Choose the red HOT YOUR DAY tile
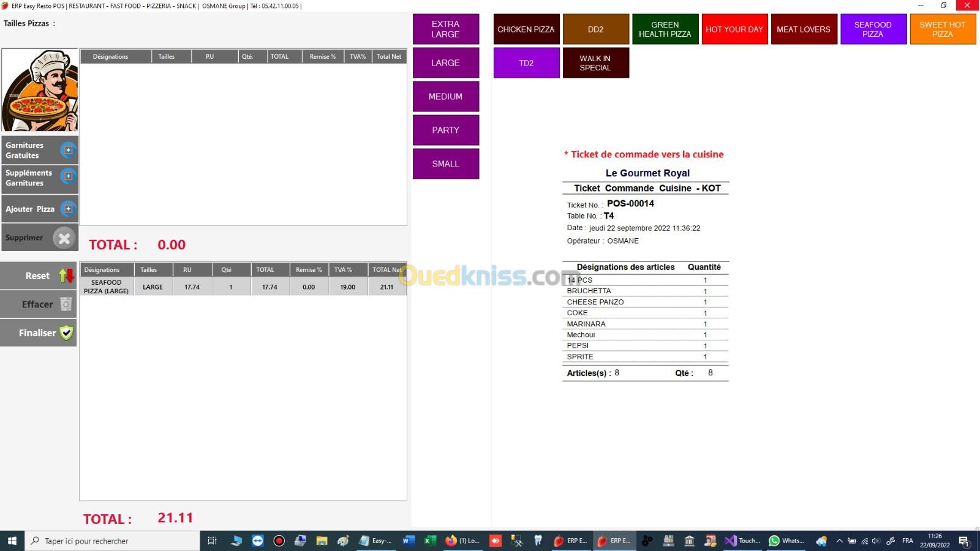The width and height of the screenshot is (980, 551). click(x=734, y=29)
